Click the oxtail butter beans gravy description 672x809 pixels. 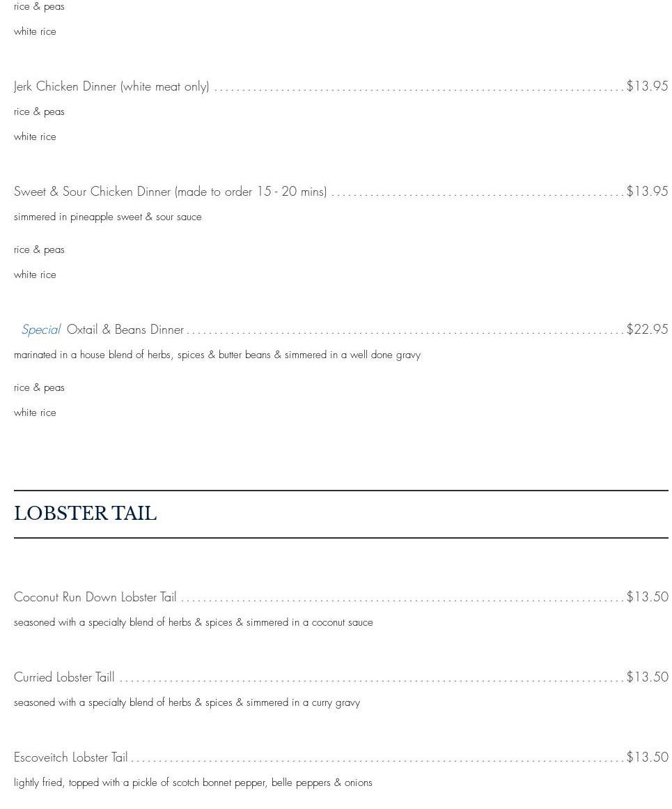point(217,355)
